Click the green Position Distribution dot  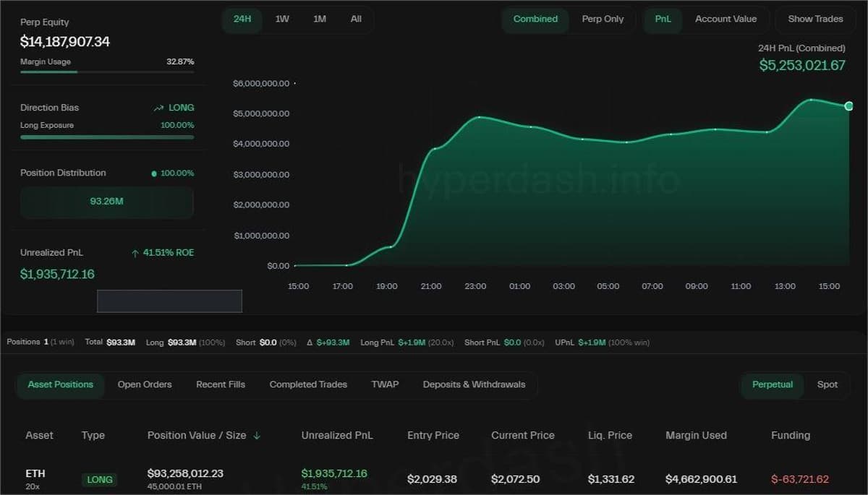coord(152,173)
